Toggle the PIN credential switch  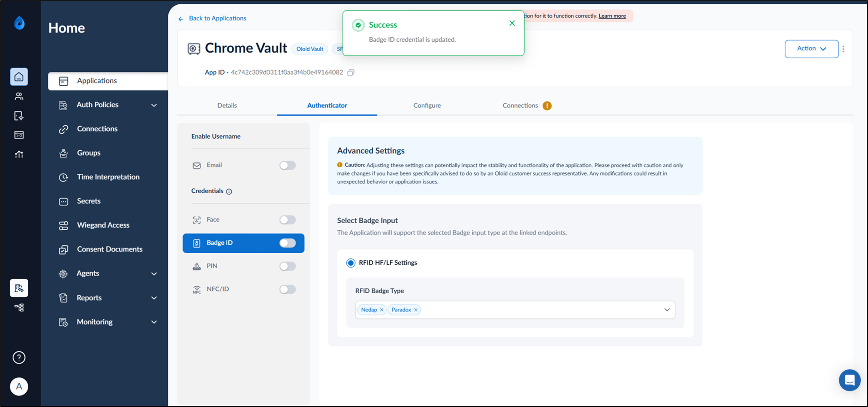tap(287, 266)
